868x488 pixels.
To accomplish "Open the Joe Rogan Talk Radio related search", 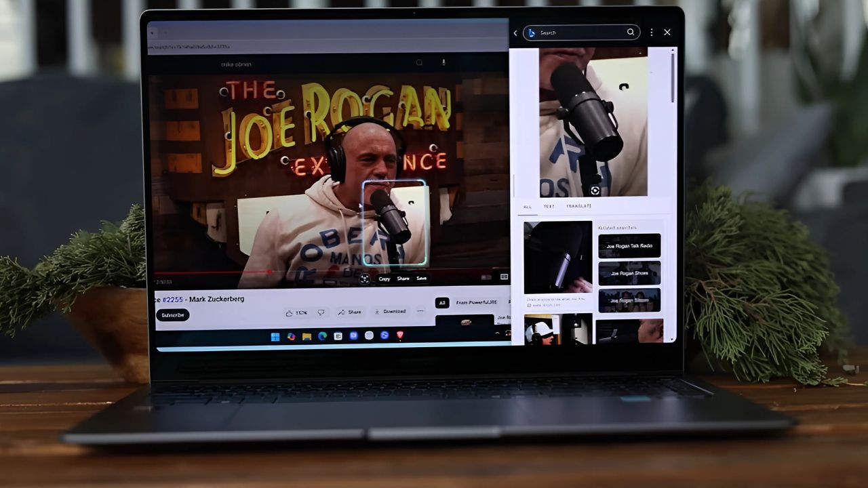I will [629, 246].
